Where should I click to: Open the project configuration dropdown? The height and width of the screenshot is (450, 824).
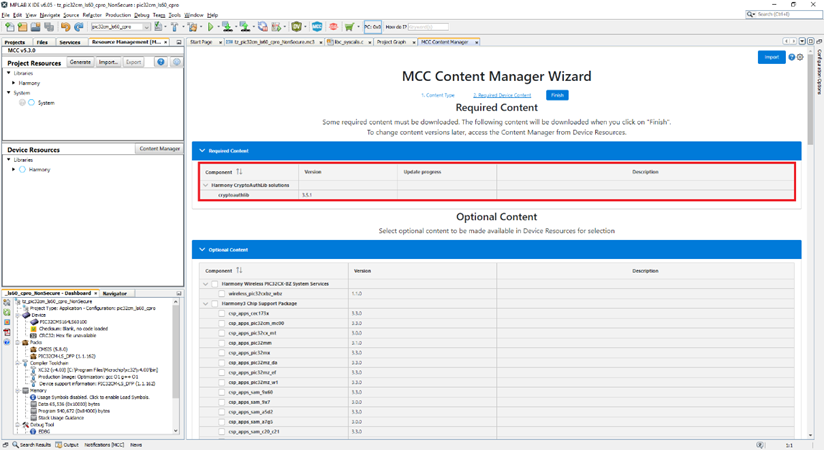[x=147, y=27]
